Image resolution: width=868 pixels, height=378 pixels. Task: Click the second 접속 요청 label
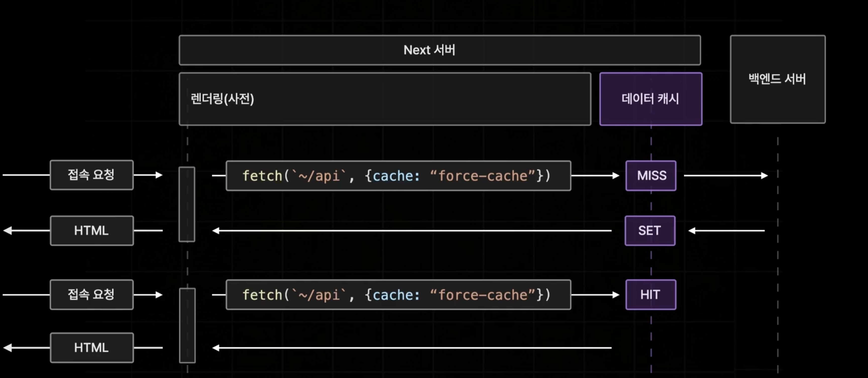coord(92,294)
